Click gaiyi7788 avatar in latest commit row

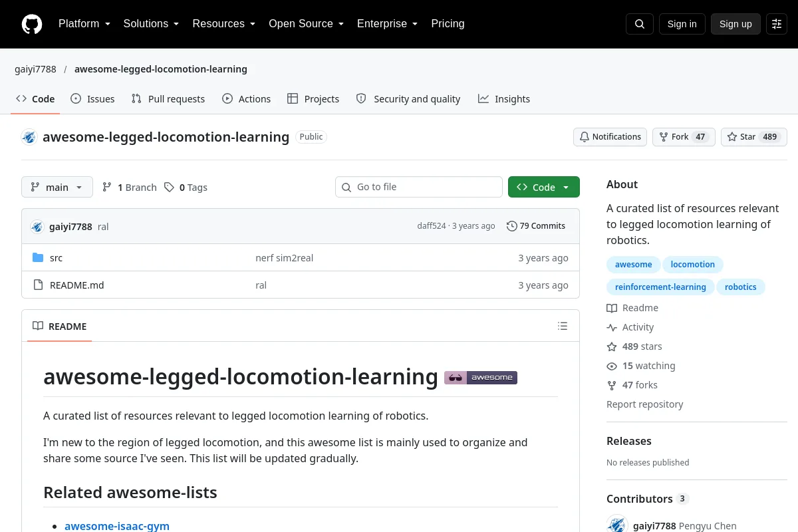37,227
